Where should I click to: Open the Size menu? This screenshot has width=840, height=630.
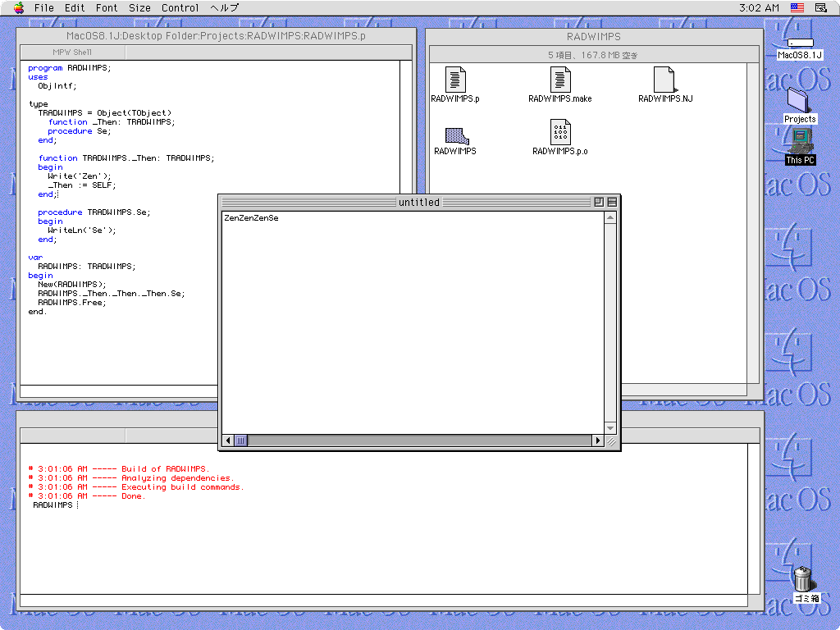pyautogui.click(x=139, y=7)
